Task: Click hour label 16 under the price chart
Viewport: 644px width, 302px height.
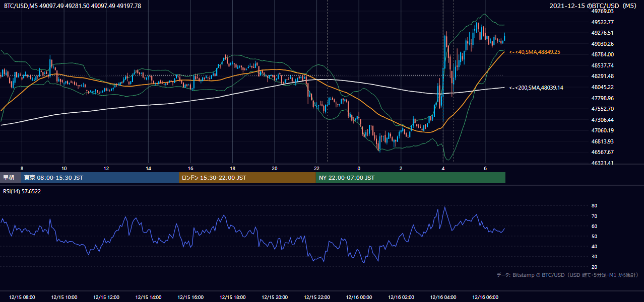Action: pyautogui.click(x=190, y=168)
